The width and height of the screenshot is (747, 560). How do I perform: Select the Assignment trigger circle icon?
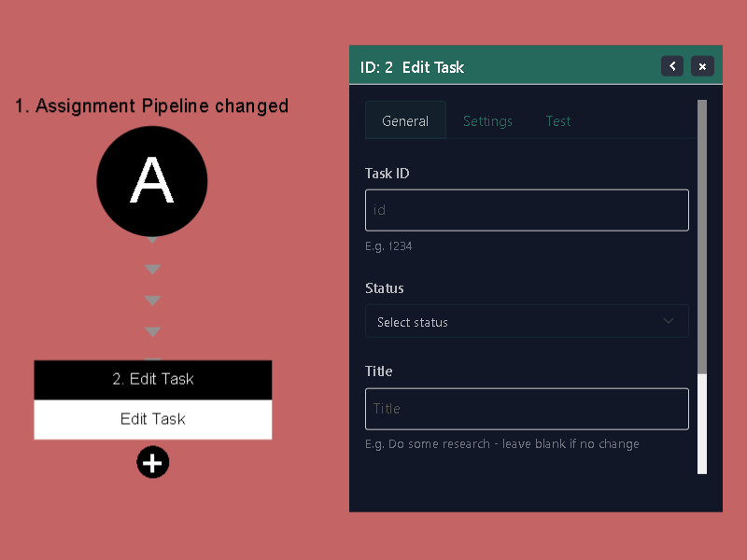[152, 181]
